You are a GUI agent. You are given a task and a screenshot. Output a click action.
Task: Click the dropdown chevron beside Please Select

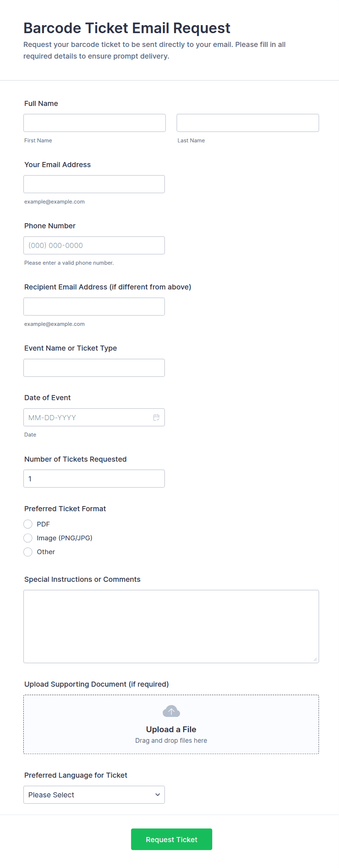click(157, 794)
